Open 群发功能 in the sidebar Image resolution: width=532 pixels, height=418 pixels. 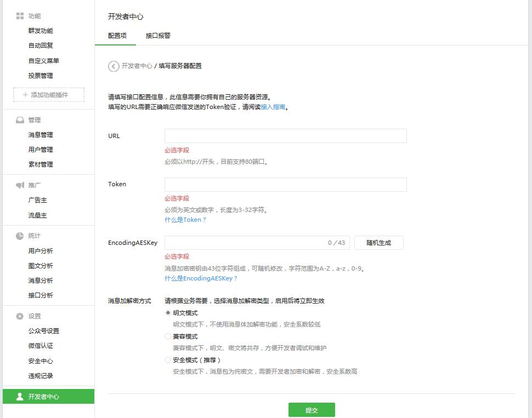[x=41, y=31]
